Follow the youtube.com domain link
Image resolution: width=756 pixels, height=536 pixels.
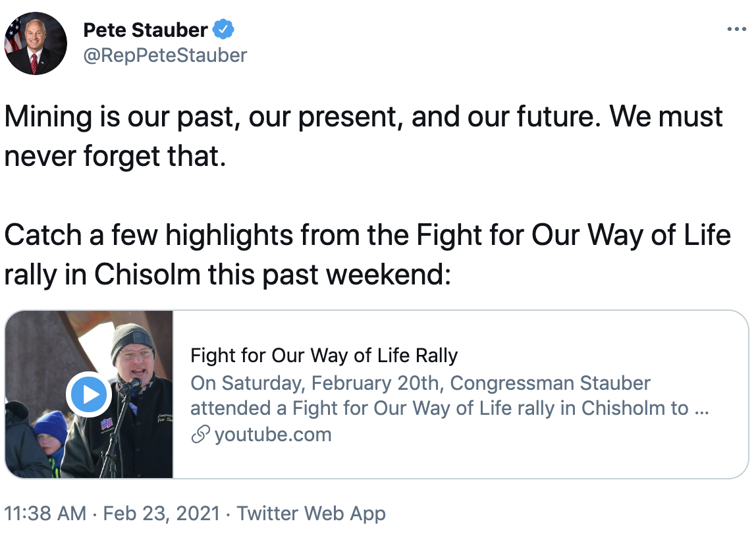click(273, 435)
